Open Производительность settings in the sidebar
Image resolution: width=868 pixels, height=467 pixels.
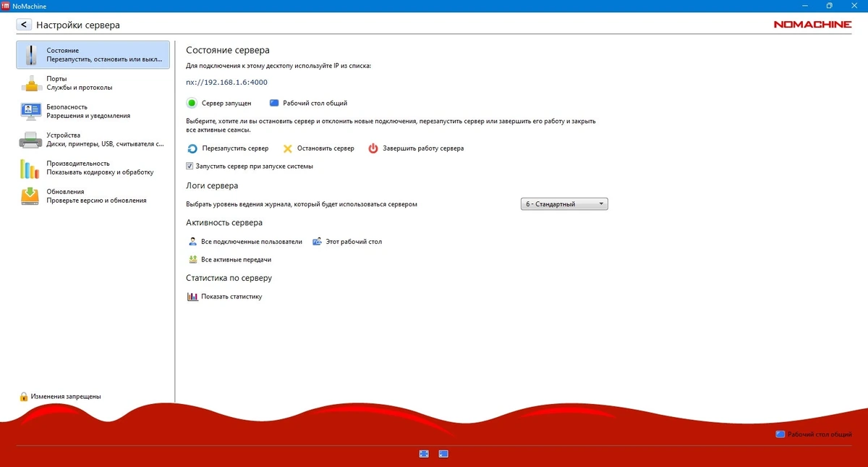(93, 168)
